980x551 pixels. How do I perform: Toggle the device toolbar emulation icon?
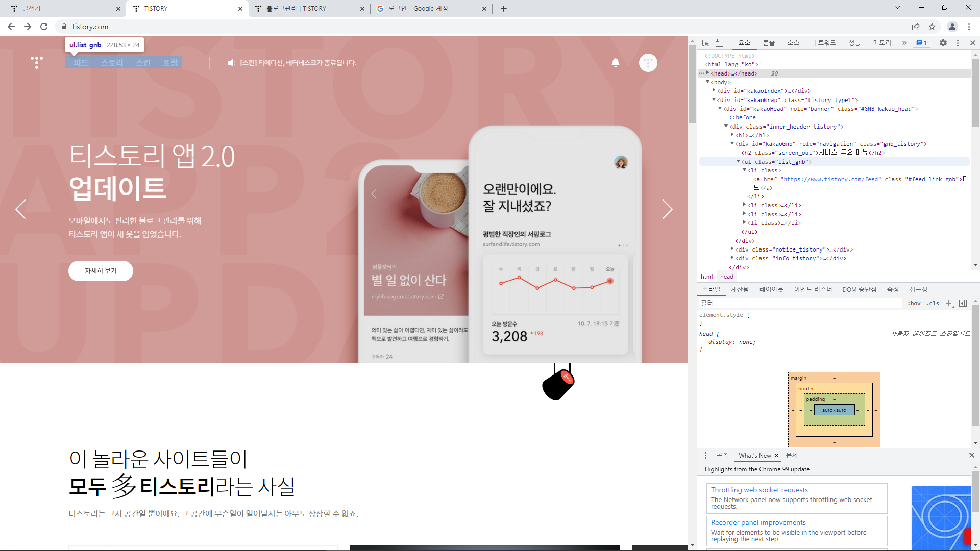click(x=719, y=43)
